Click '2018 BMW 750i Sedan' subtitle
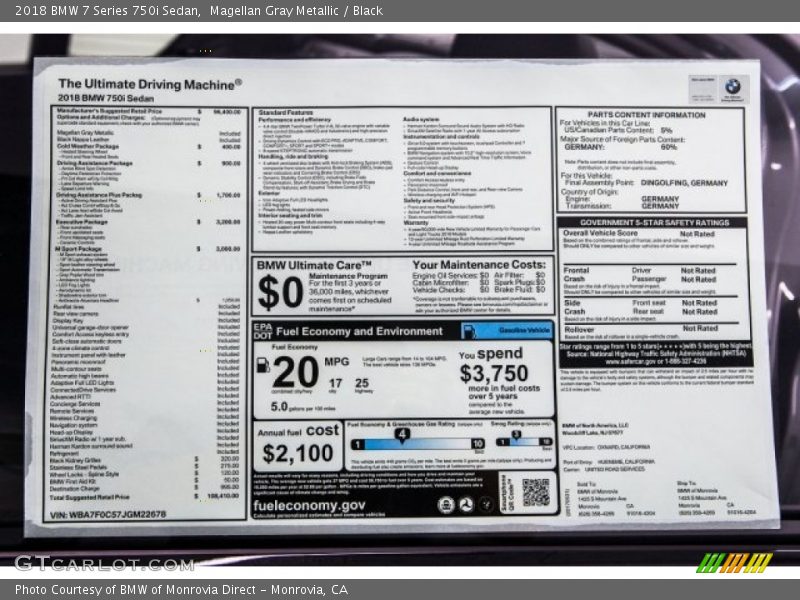Image resolution: width=800 pixels, height=600 pixels. 106,98
